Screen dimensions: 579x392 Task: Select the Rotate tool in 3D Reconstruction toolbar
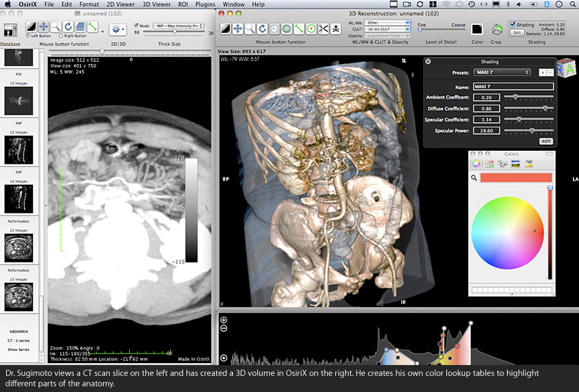click(262, 29)
